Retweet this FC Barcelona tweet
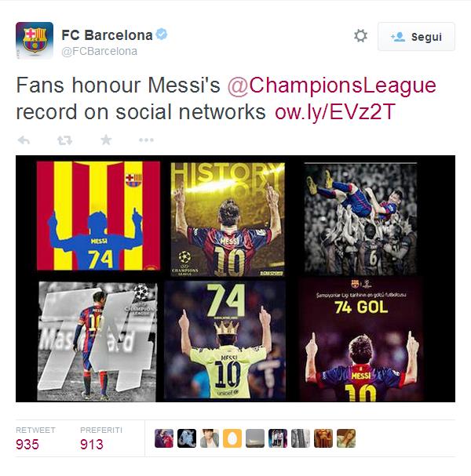This screenshot has height=476, width=471. [64, 140]
